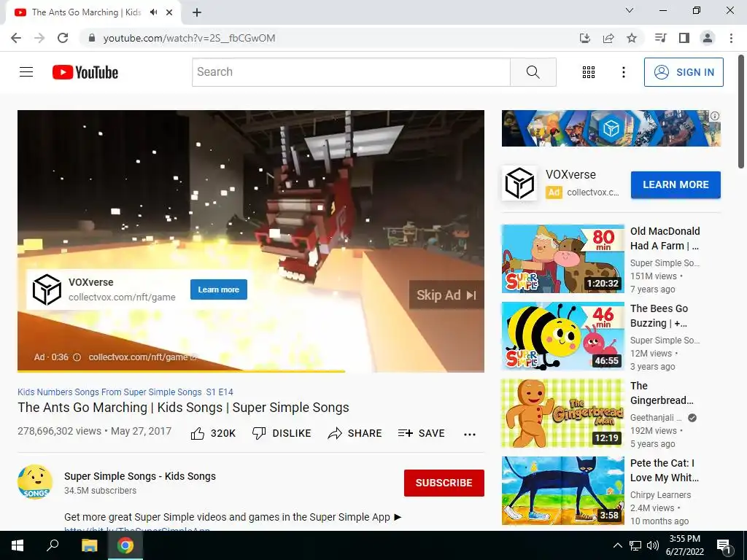Bookmark this page with the star

tap(632, 38)
